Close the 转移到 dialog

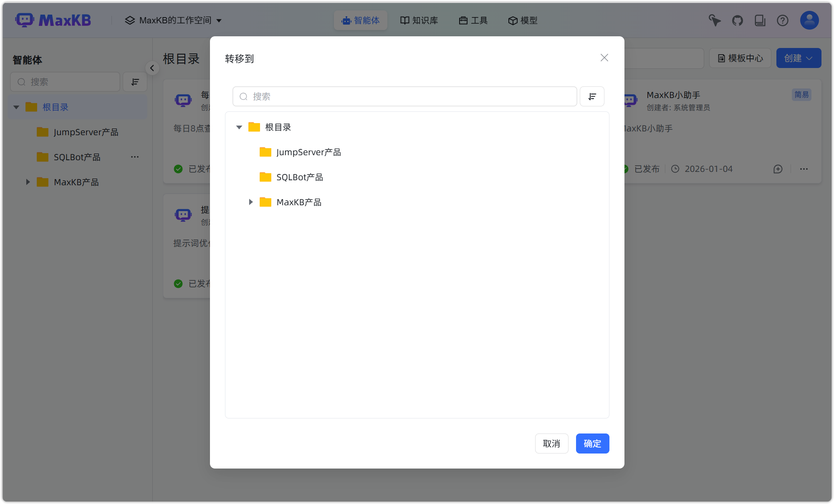tap(604, 58)
